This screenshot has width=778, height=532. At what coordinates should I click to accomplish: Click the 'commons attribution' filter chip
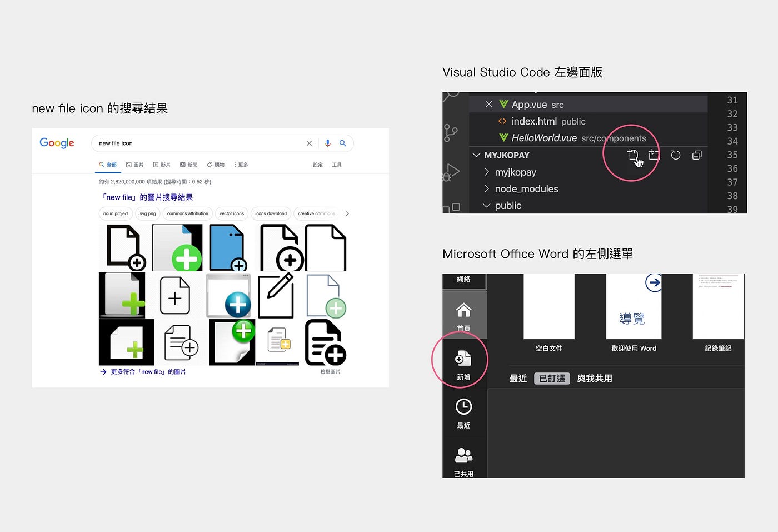(x=188, y=213)
